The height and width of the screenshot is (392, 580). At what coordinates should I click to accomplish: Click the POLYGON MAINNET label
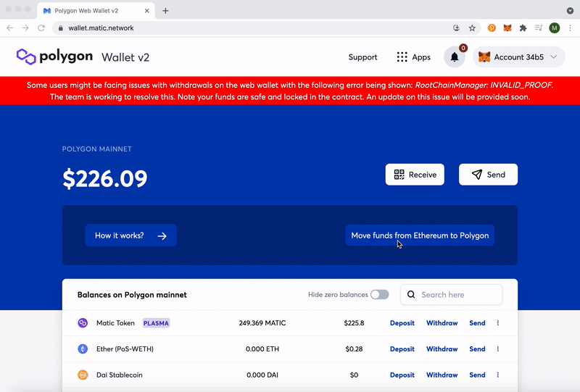coord(97,149)
